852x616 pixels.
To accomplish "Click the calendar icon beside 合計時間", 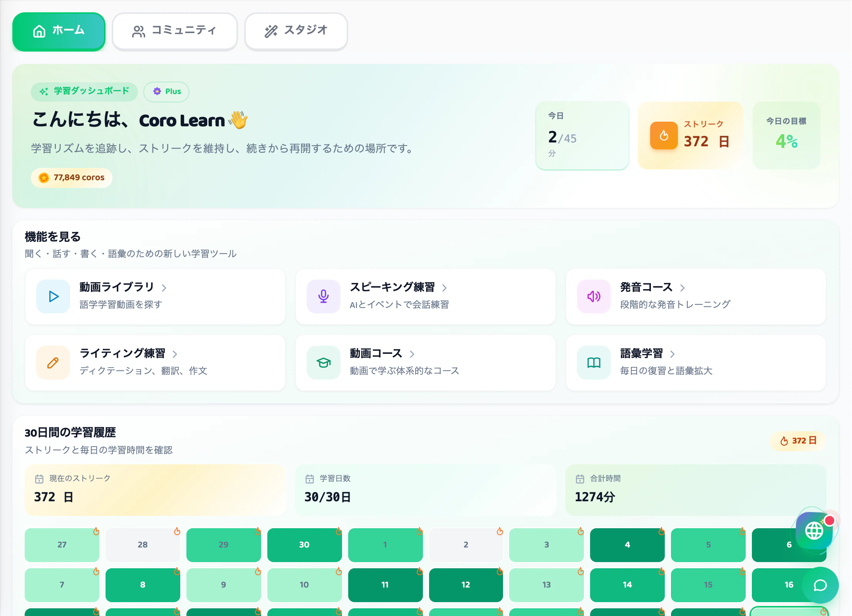I will click(580, 479).
